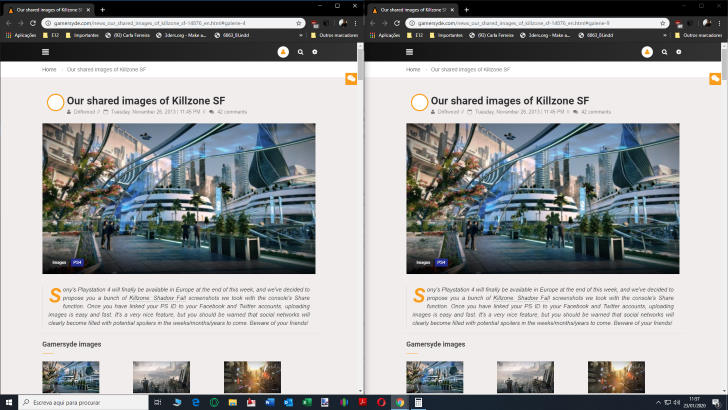Open Chrome menu in left window
This screenshot has height=410, width=728.
tap(356, 23)
